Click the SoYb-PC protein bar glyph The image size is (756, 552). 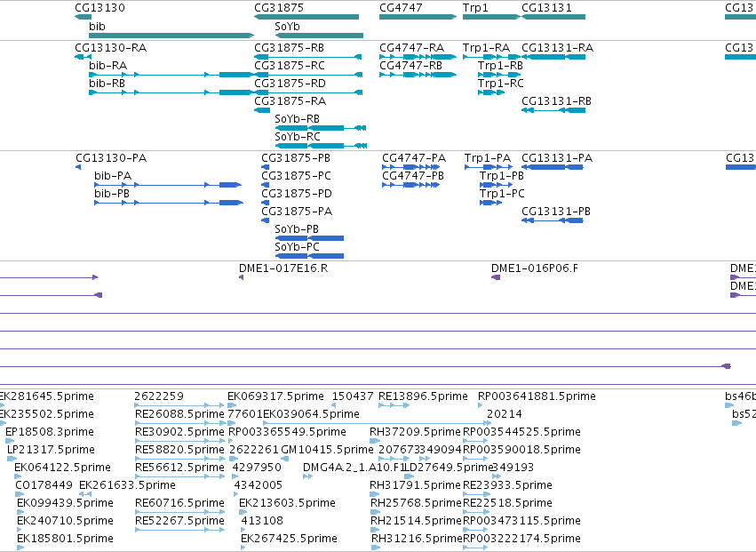point(309,256)
